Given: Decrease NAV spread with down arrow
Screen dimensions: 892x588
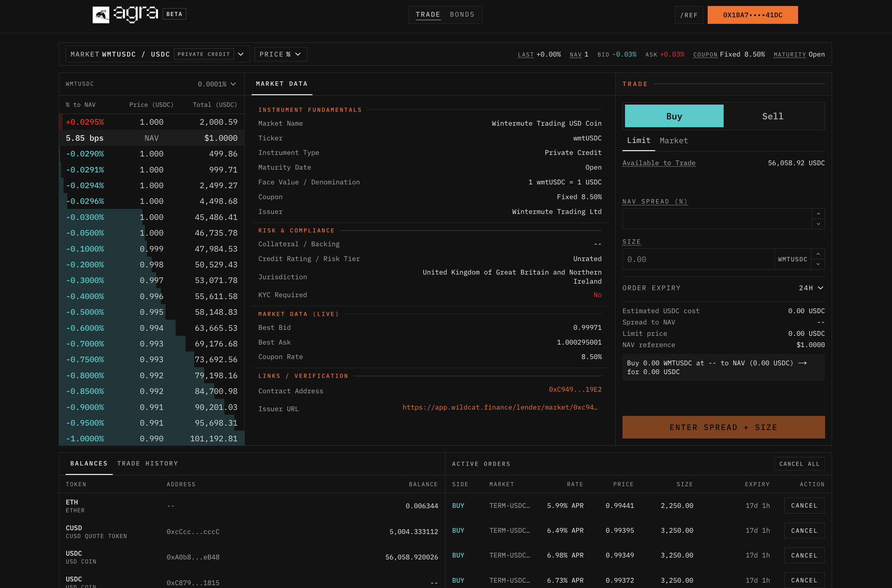Looking at the screenshot, I should [x=818, y=224].
